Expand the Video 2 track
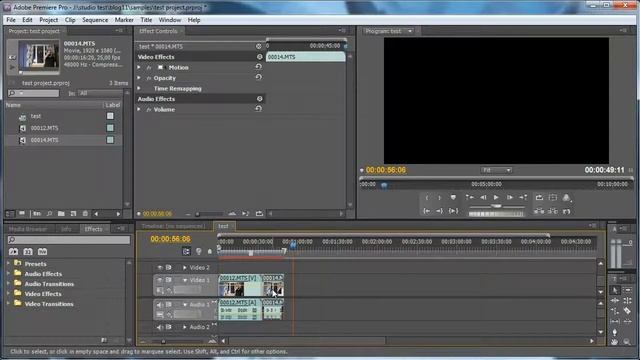This screenshot has height=360, width=640. coord(184,268)
